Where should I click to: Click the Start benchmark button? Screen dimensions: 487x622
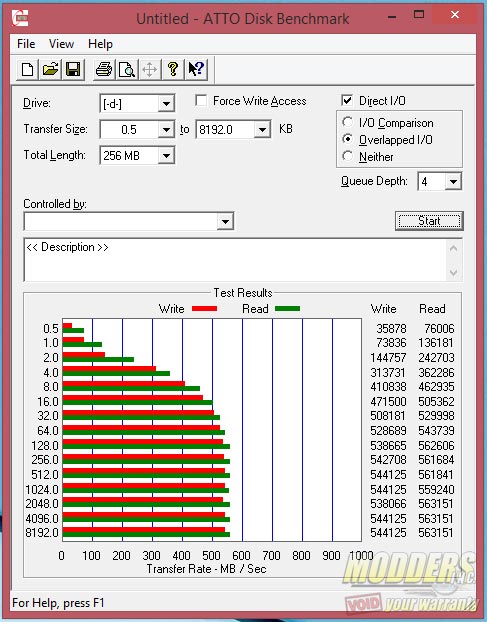coord(429,221)
